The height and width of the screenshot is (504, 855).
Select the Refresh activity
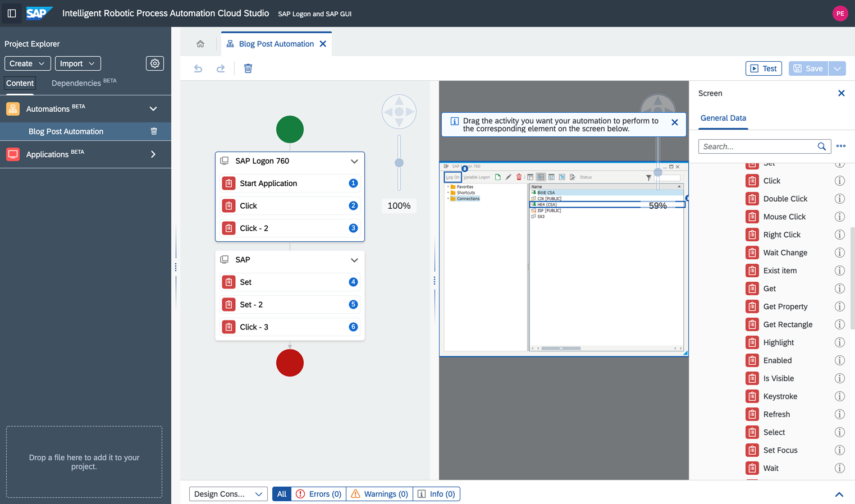pos(776,414)
